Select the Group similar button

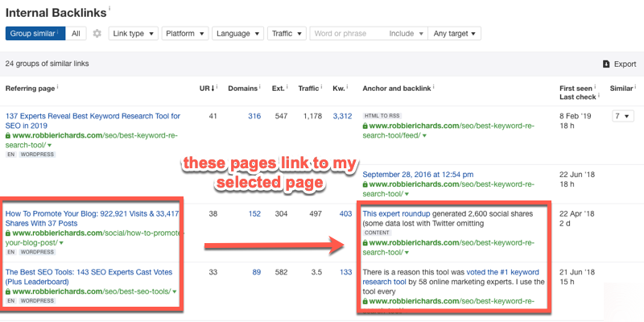[35, 34]
